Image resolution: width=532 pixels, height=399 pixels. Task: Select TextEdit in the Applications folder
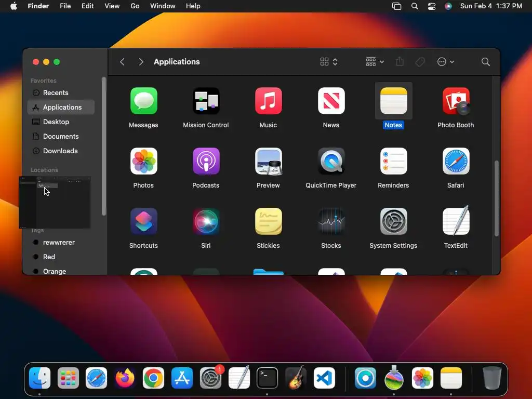(456, 221)
